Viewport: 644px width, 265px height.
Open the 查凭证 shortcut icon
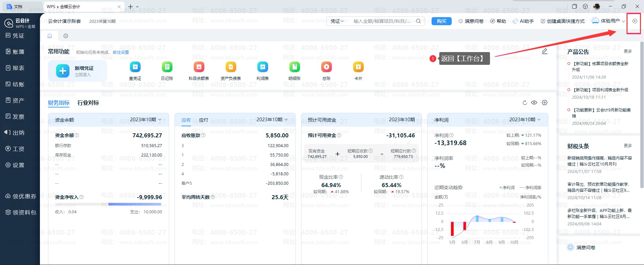[135, 67]
